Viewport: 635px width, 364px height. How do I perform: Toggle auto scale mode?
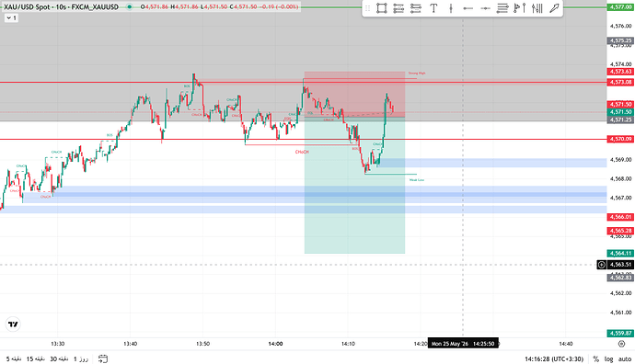pos(625,358)
